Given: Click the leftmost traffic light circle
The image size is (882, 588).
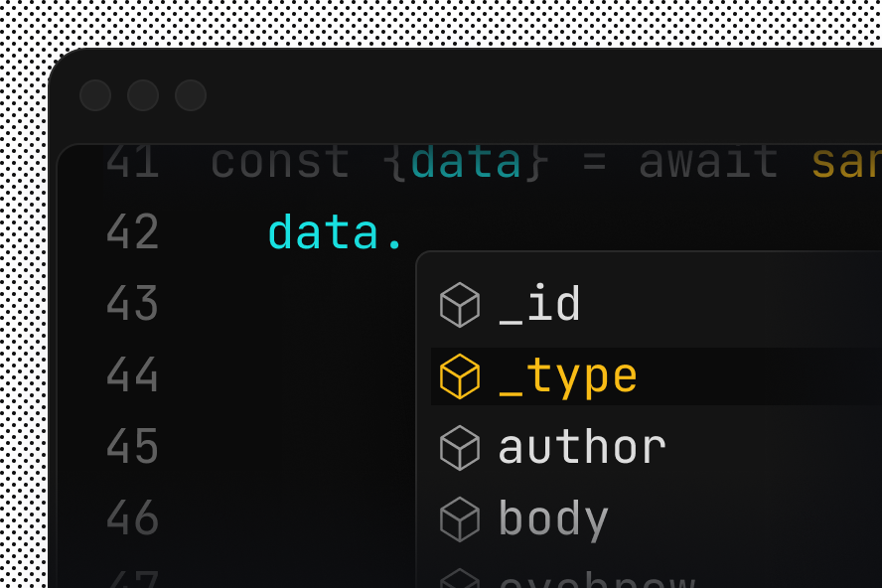Looking at the screenshot, I should click(x=95, y=95).
